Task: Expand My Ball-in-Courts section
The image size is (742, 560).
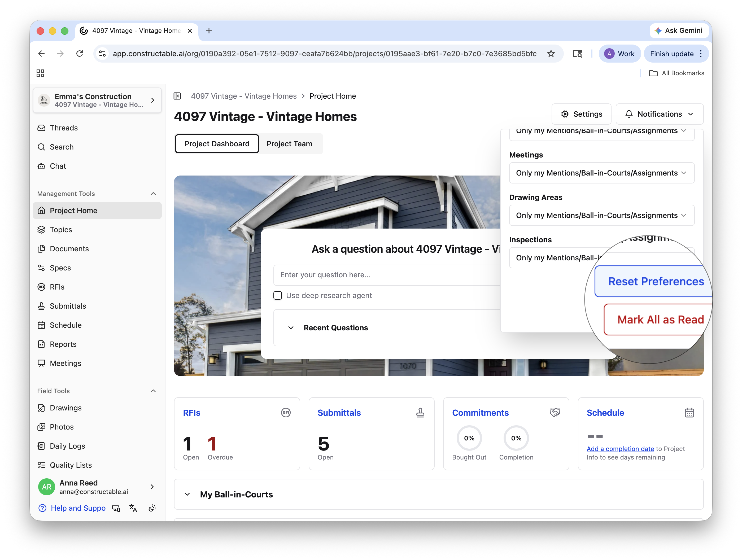Action: pyautogui.click(x=187, y=495)
